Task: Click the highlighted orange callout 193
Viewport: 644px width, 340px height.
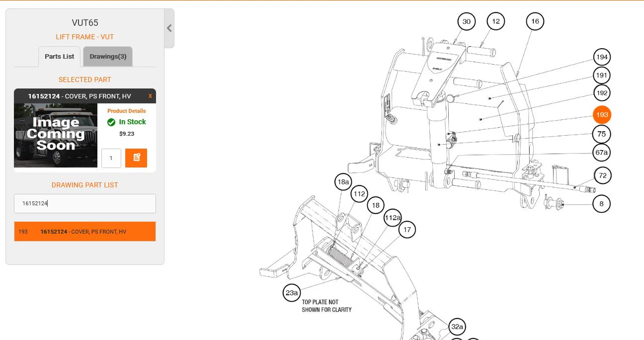Action: click(x=602, y=115)
